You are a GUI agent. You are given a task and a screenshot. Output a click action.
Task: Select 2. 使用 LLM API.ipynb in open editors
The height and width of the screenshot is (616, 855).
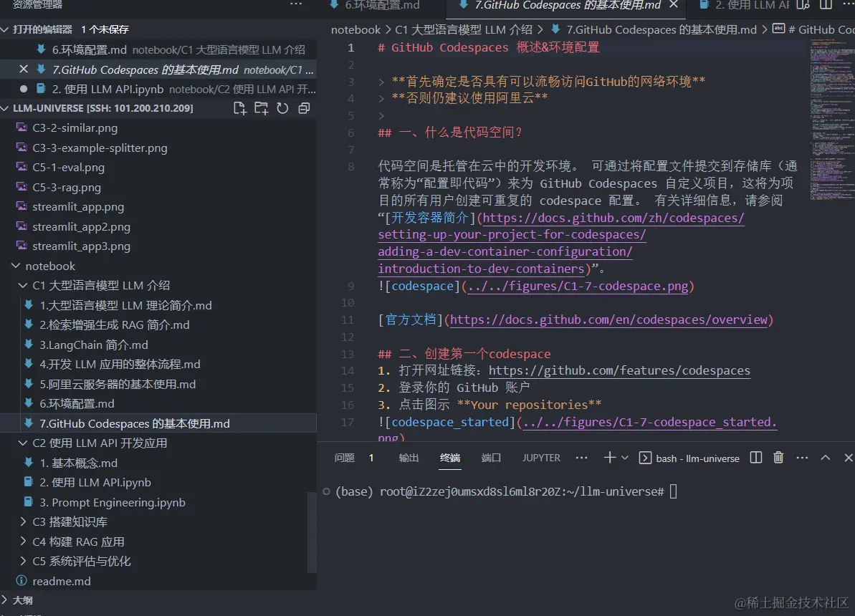coord(158,89)
